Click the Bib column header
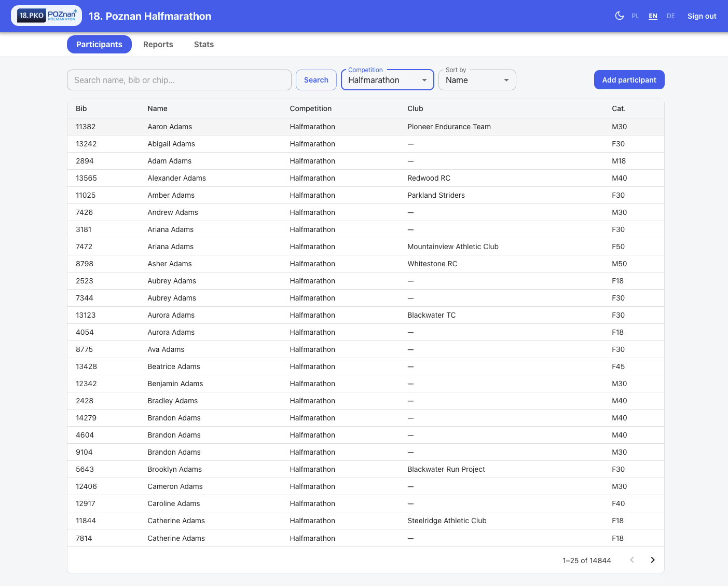Screen dimensions: 728x586 point(81,108)
